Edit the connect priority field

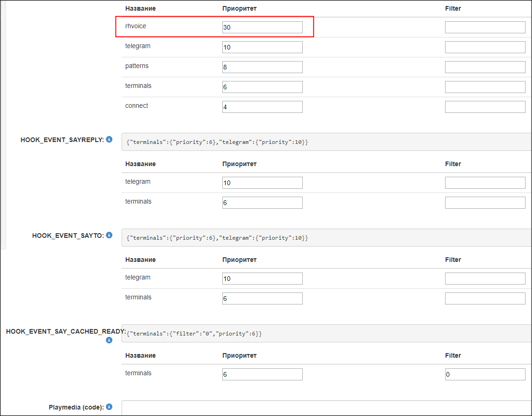[262, 107]
